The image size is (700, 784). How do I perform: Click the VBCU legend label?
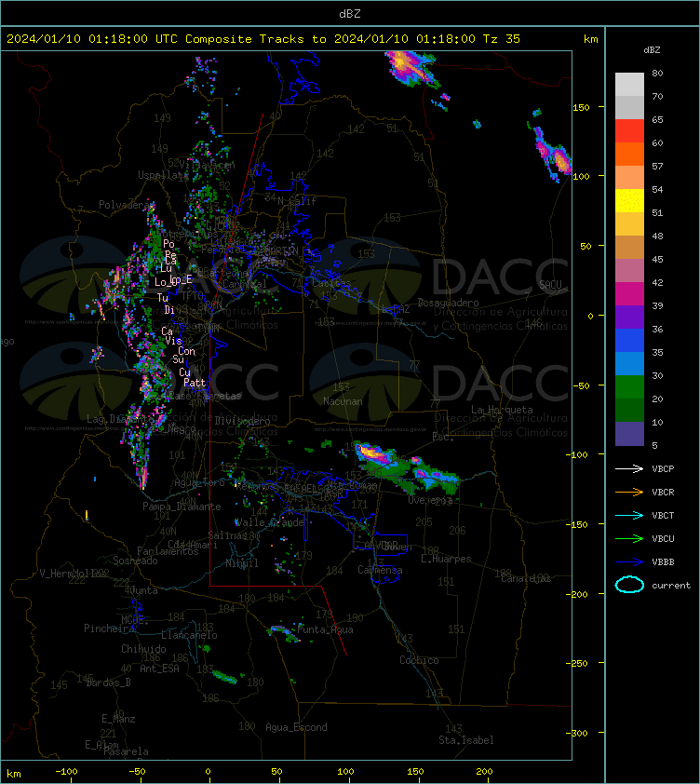coord(663,538)
